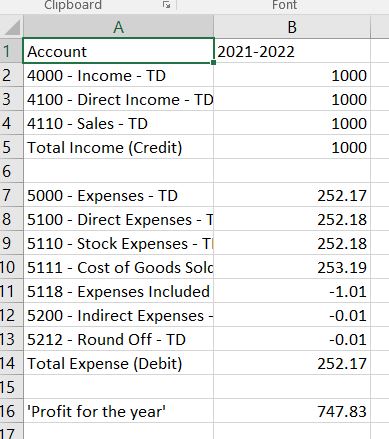This screenshot has height=439, width=389.
Task: Select the 4000 - Income - TD cell
Action: (119, 75)
